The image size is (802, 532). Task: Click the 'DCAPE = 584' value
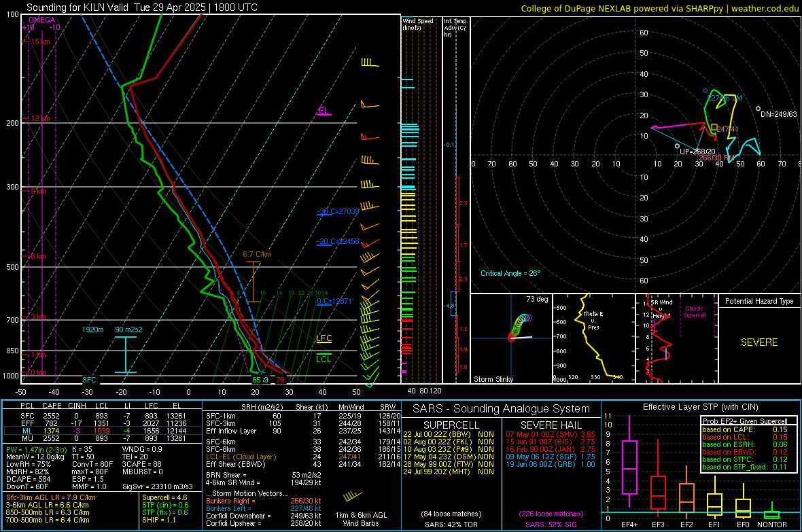pyautogui.click(x=28, y=479)
